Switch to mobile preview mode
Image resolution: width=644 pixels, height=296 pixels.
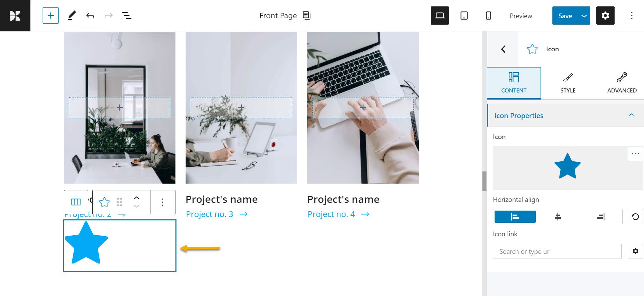click(488, 16)
